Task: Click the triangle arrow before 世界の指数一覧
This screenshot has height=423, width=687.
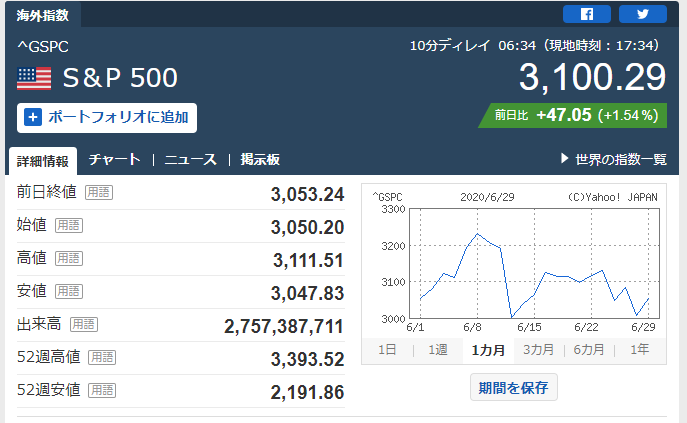Action: 564,158
